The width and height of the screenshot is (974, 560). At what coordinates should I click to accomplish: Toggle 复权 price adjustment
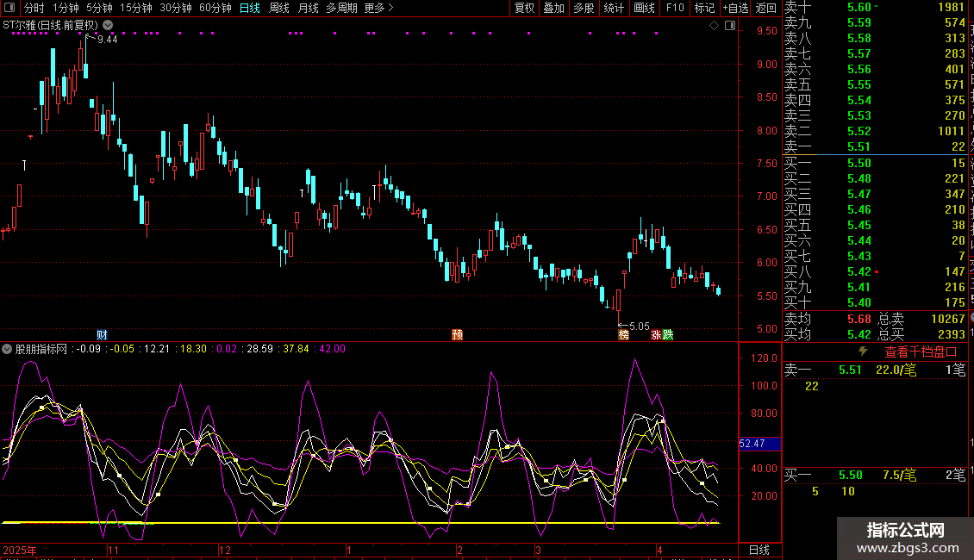[524, 8]
